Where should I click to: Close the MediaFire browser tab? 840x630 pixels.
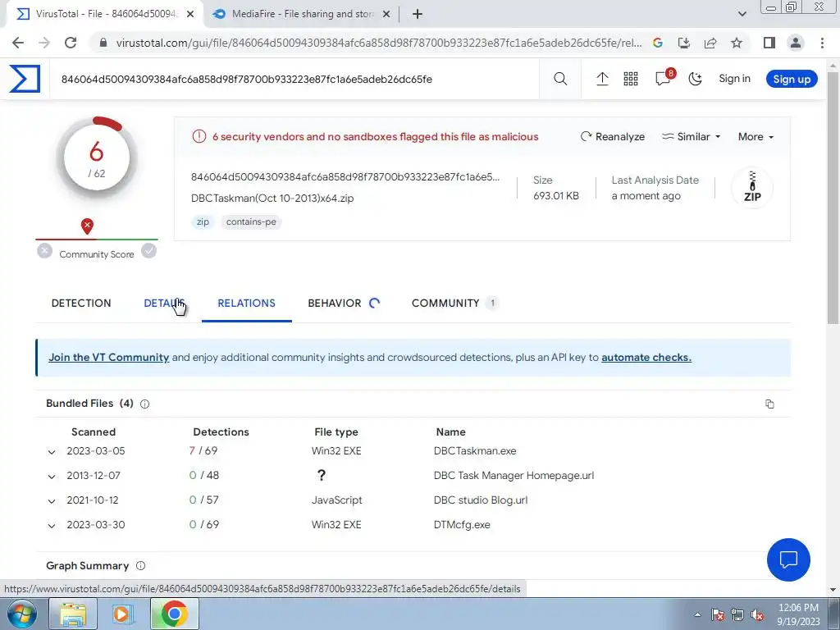[x=386, y=15]
